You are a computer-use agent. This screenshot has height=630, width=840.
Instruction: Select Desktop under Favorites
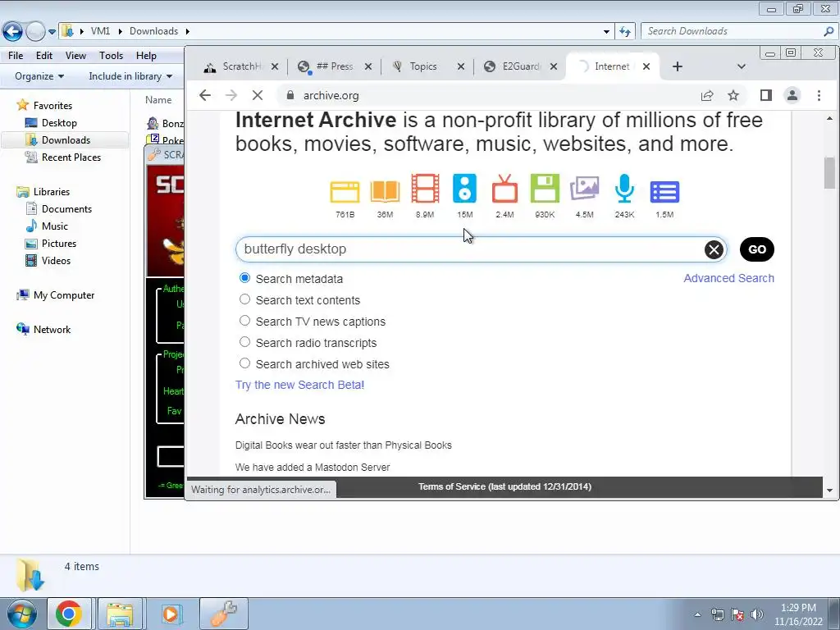[59, 123]
